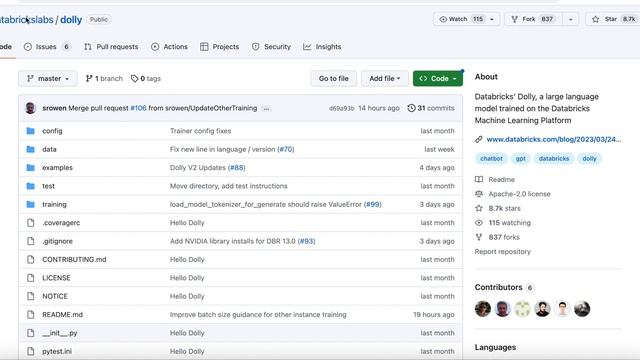Click the LICENSE file icon
The width and height of the screenshot is (640, 360).
click(x=31, y=278)
